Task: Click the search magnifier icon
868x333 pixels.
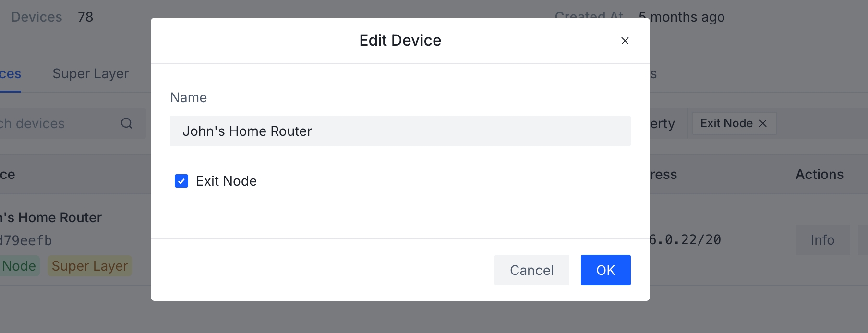Action: tap(126, 123)
